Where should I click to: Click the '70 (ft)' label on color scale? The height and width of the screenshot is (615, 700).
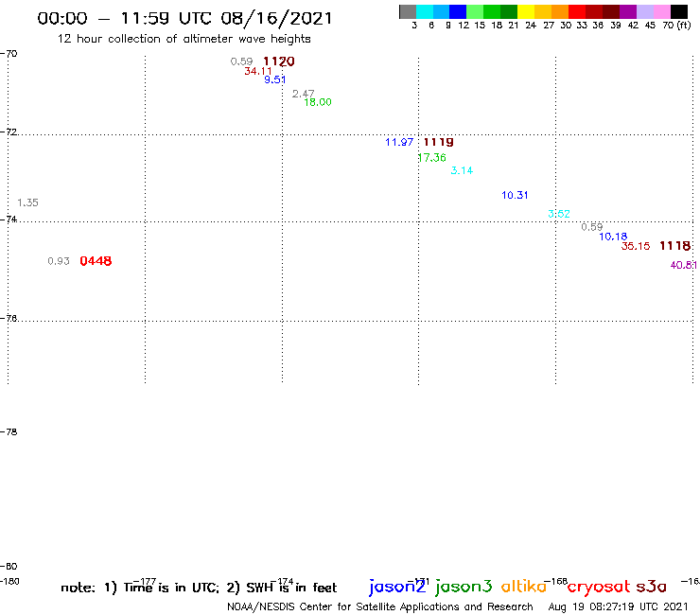(676, 26)
